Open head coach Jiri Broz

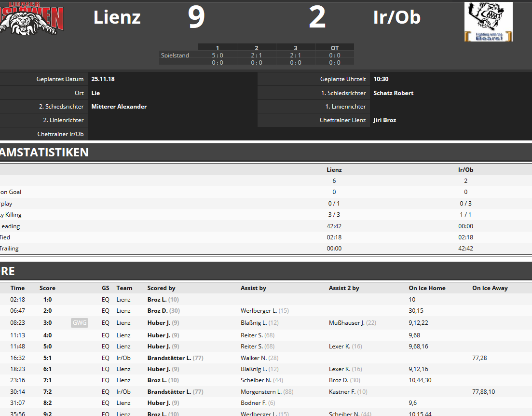coord(384,120)
